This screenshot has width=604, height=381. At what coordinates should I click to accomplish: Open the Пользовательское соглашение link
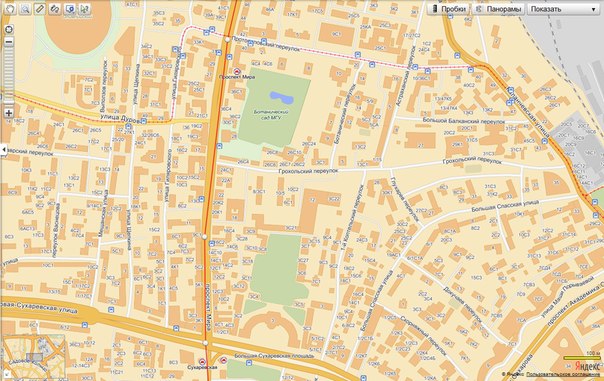click(x=562, y=374)
